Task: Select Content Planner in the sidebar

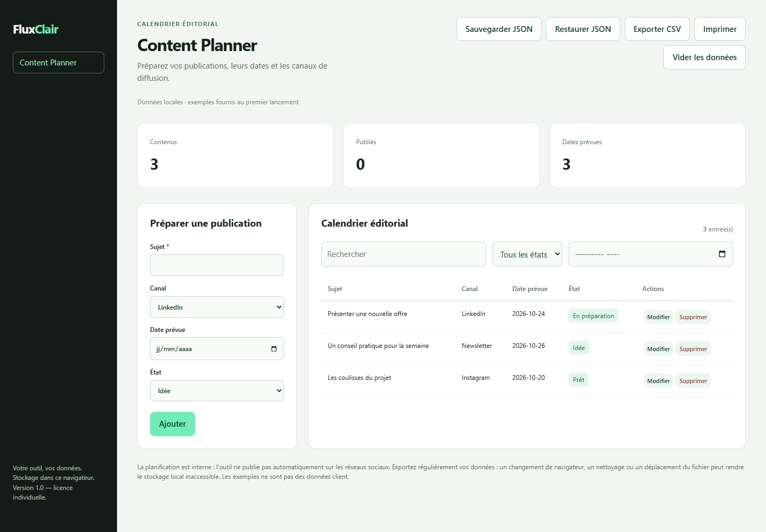Action: 59,62
